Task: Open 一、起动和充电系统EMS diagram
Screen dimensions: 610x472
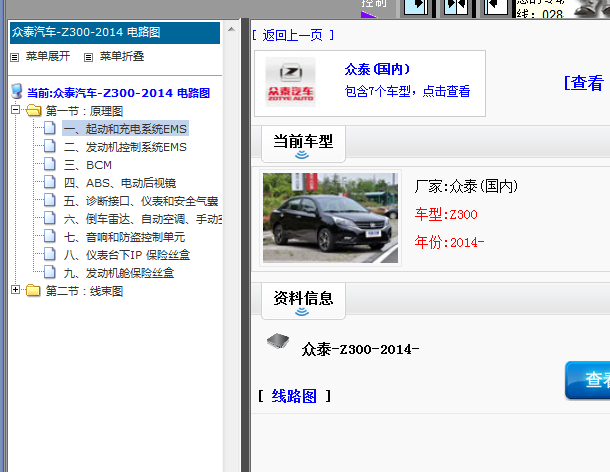Action: click(125, 128)
